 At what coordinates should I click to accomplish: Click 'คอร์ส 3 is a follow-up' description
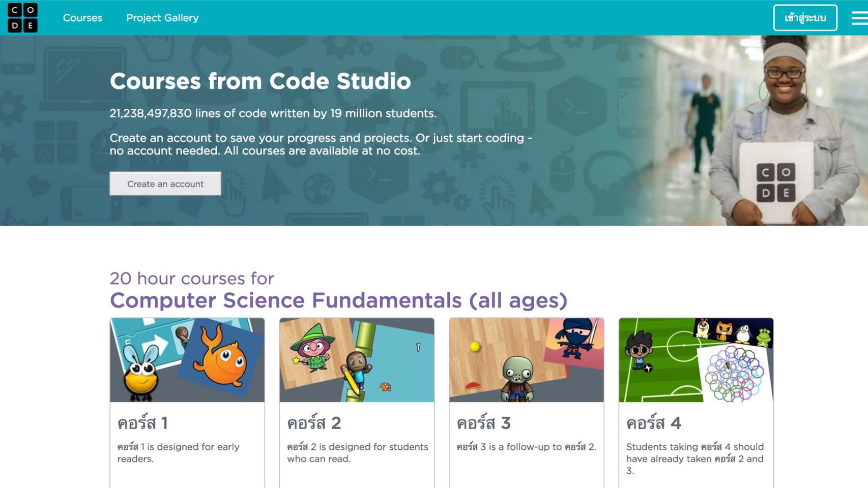point(526,447)
